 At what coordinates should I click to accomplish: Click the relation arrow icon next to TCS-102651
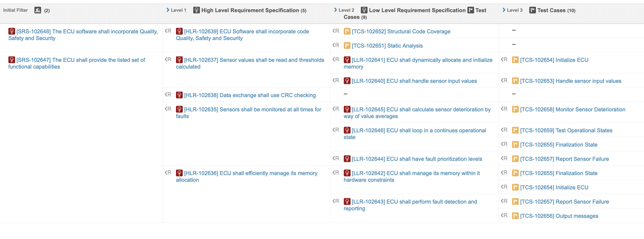click(336, 45)
